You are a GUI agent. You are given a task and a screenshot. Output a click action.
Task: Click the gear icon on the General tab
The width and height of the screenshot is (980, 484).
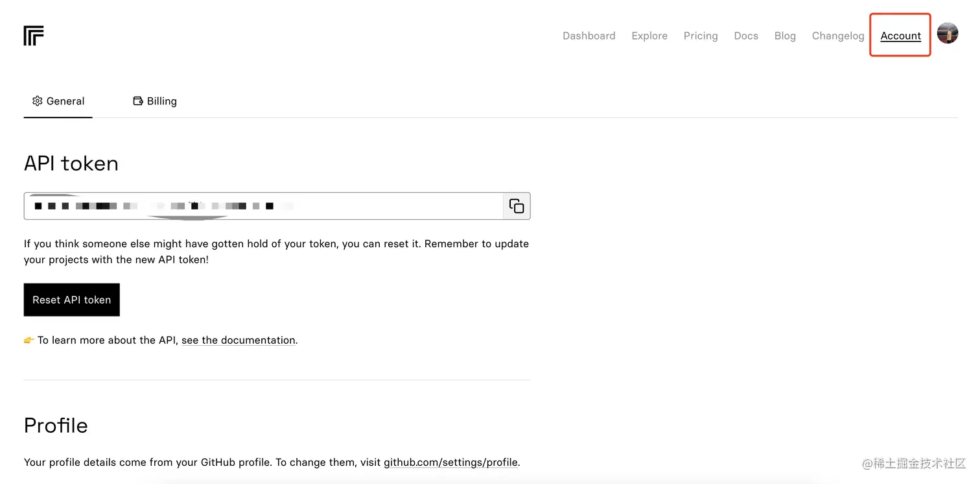38,101
